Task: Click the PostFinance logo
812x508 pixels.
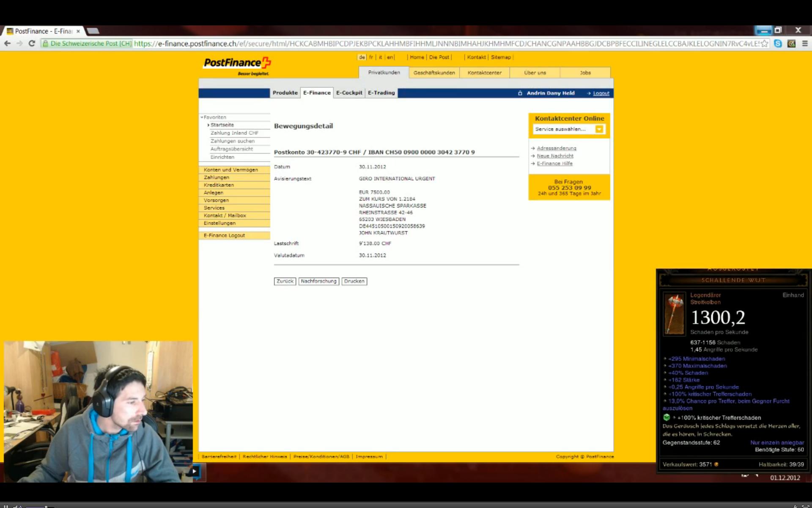Action: [x=237, y=66]
